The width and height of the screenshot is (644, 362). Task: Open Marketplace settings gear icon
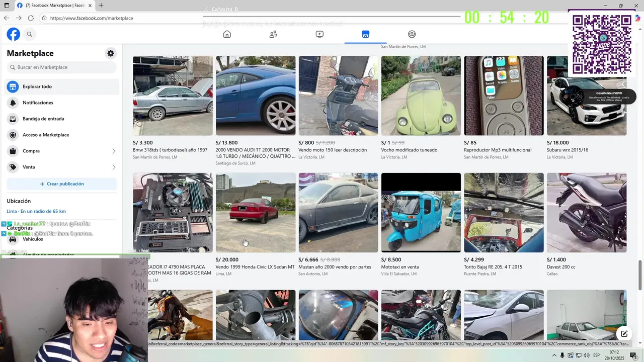pos(111,53)
